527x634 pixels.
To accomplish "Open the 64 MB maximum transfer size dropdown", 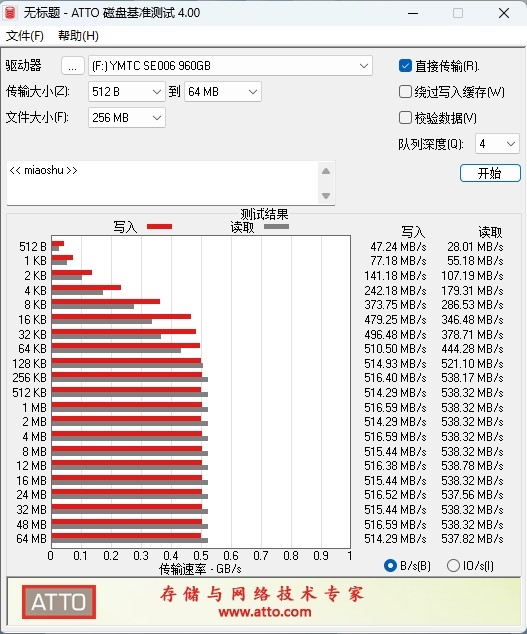I will click(223, 92).
